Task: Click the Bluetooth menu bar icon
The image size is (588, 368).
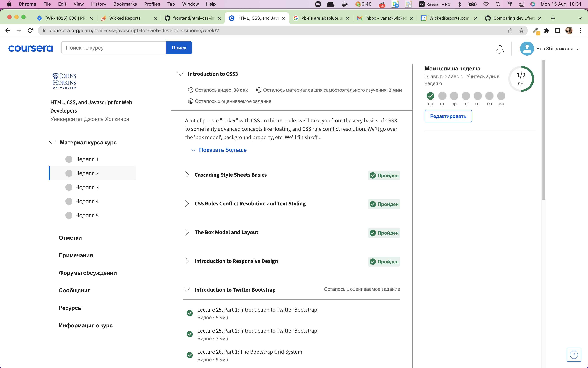Action: [x=459, y=4]
